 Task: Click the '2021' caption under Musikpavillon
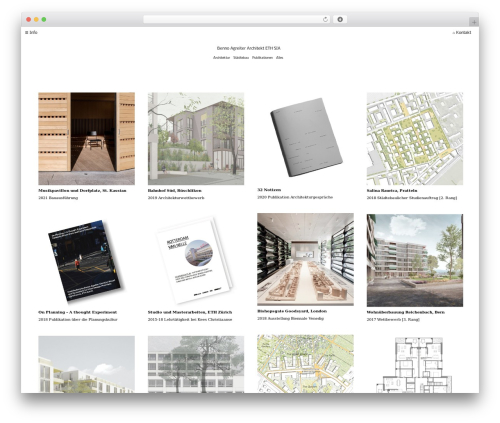point(58,198)
